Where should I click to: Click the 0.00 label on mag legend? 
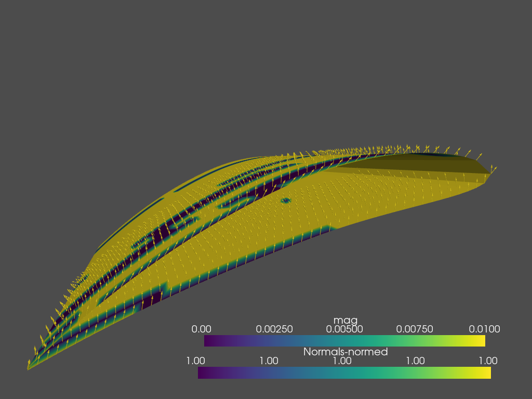(202, 329)
